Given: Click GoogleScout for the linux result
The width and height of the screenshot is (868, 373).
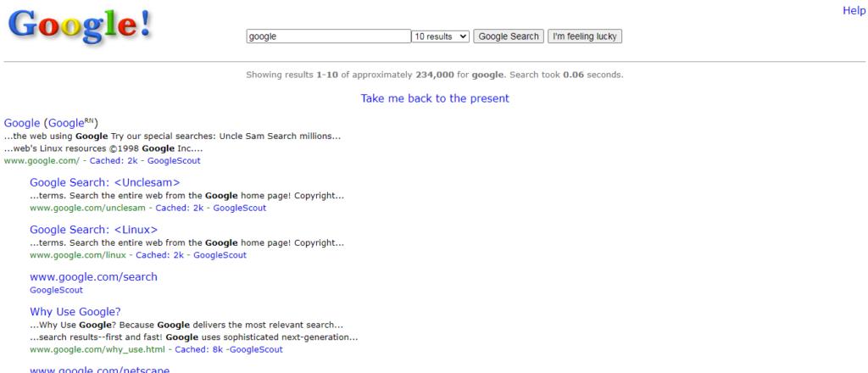Looking at the screenshot, I should click(x=220, y=255).
